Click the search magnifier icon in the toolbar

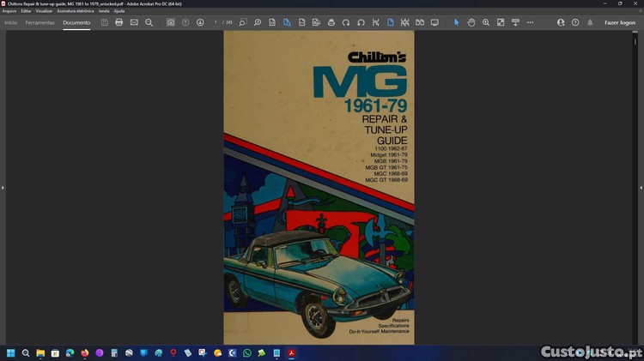[x=149, y=22]
